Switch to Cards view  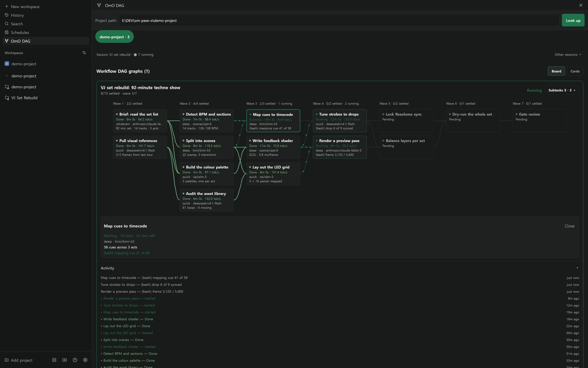tap(575, 71)
